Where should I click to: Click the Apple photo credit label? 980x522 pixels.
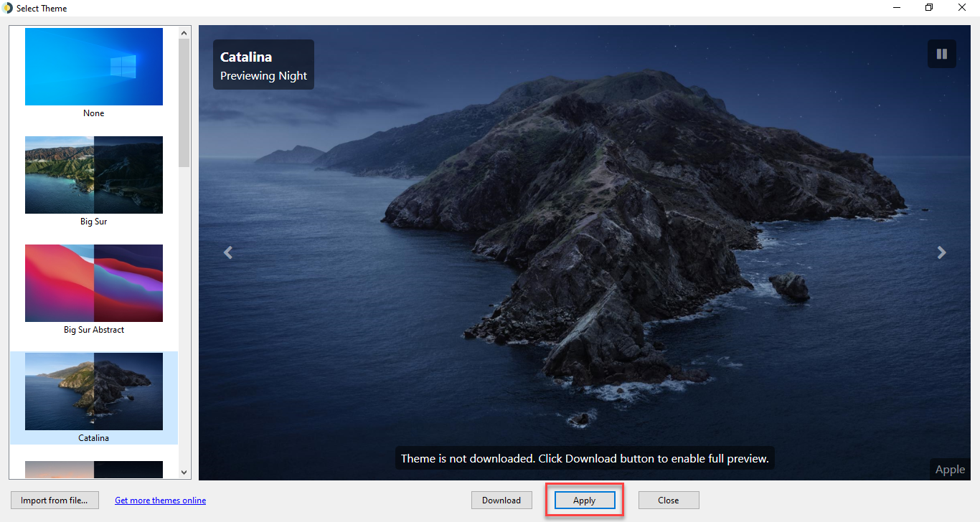(x=949, y=469)
